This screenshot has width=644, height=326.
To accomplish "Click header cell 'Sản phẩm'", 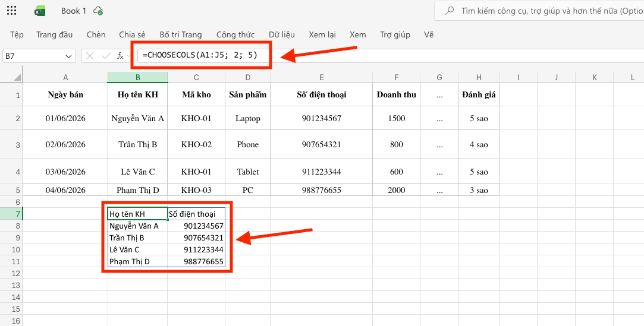I will (247, 95).
